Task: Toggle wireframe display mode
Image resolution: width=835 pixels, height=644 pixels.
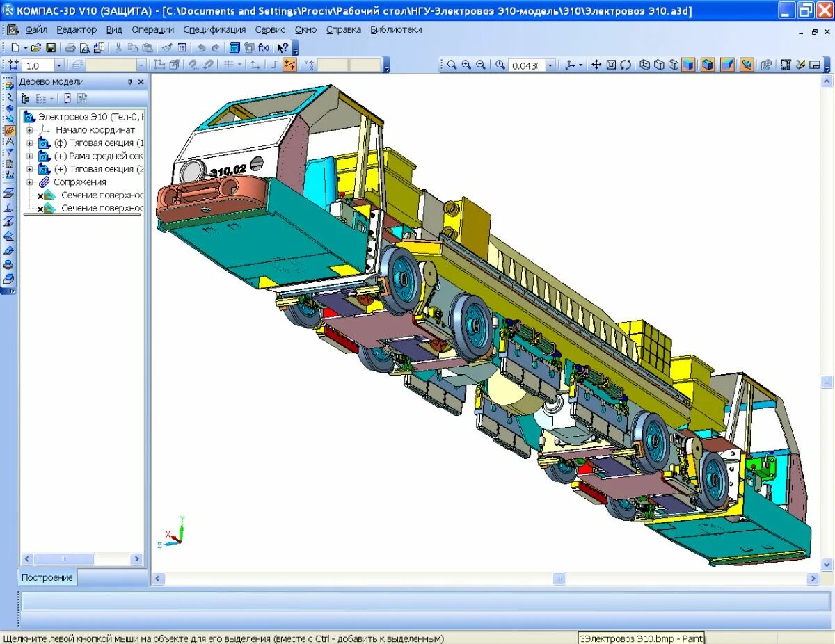Action: [x=644, y=65]
